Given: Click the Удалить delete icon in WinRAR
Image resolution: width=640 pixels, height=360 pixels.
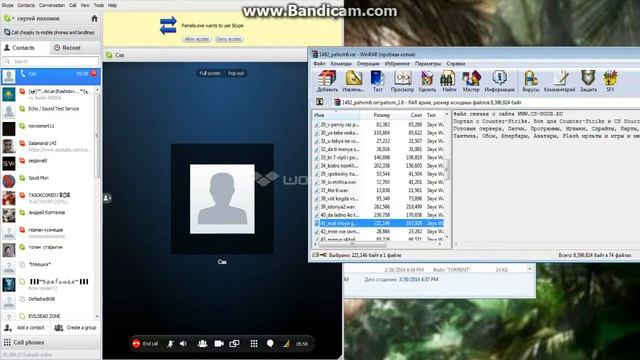Looking at the screenshot, I should pyautogui.click(x=427, y=81).
